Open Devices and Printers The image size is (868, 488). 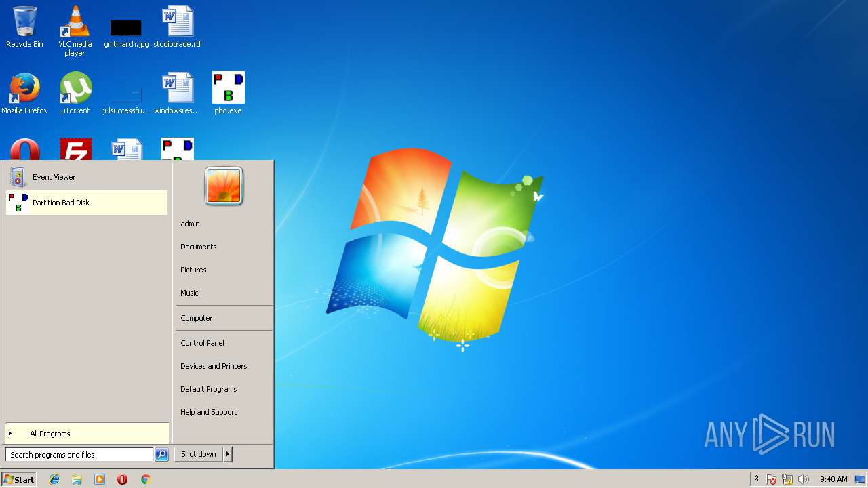(x=214, y=366)
